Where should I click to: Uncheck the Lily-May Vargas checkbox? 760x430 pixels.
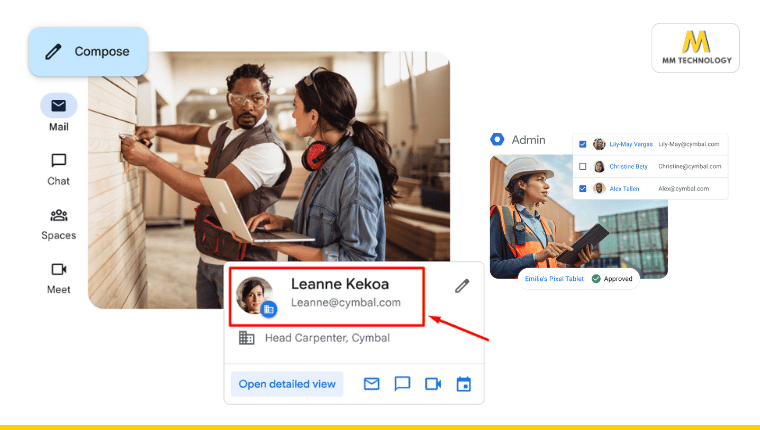click(583, 144)
